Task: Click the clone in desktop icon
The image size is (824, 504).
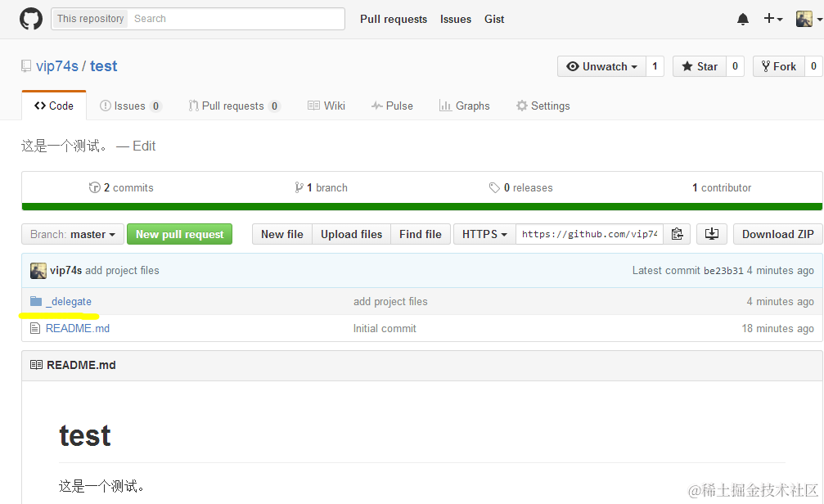Action: tap(712, 234)
